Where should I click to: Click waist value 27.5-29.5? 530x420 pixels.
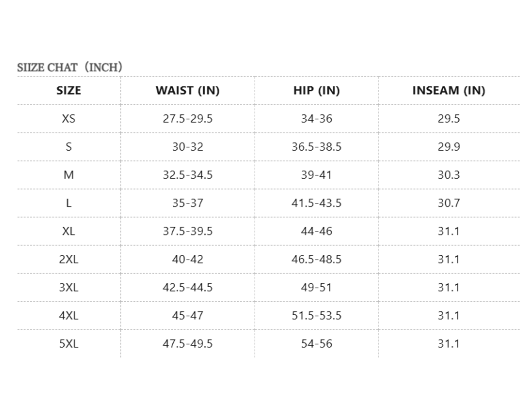tap(187, 119)
